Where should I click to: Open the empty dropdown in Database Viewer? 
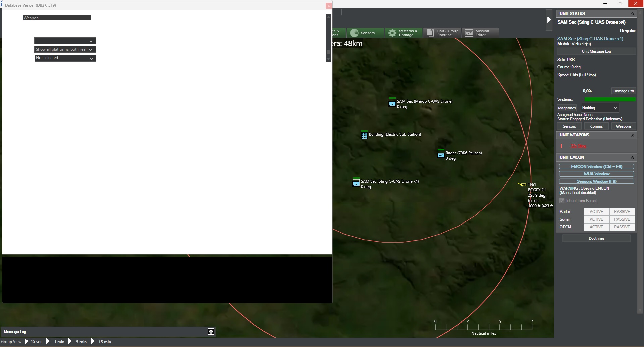[x=65, y=41]
